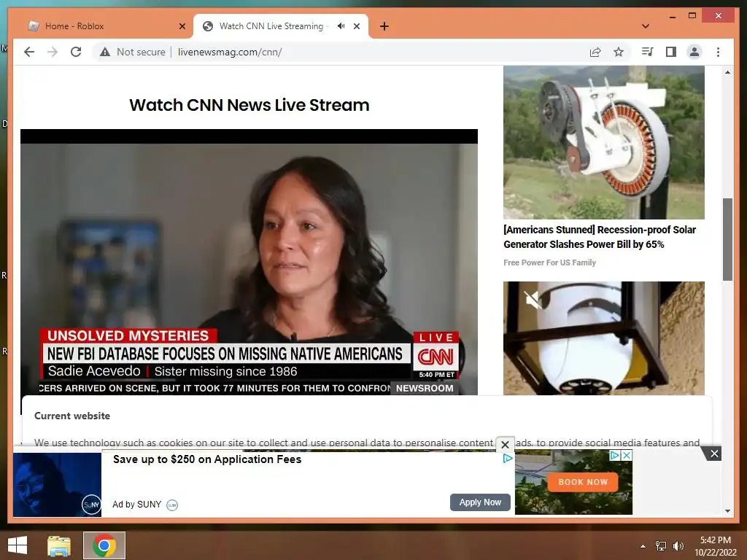The height and width of the screenshot is (560, 747).
Task: Close the Watch CNN Live Streaming tab
Action: [357, 26]
